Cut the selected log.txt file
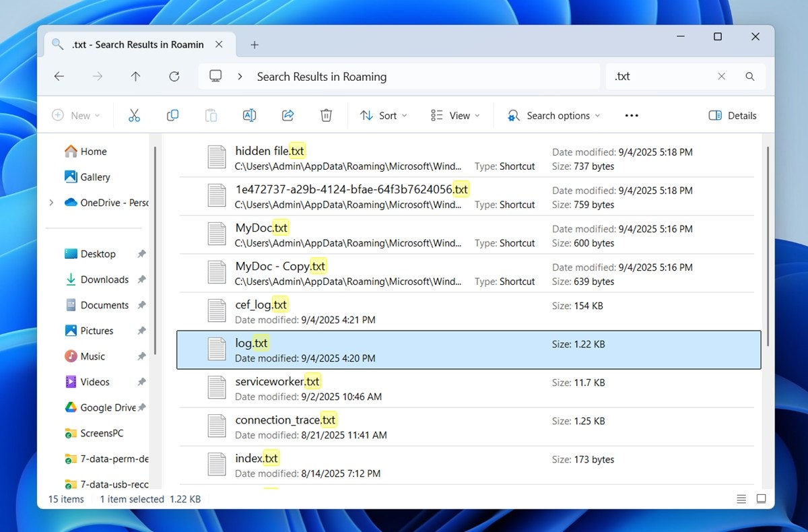Screen dimensions: 808x532 134,115
